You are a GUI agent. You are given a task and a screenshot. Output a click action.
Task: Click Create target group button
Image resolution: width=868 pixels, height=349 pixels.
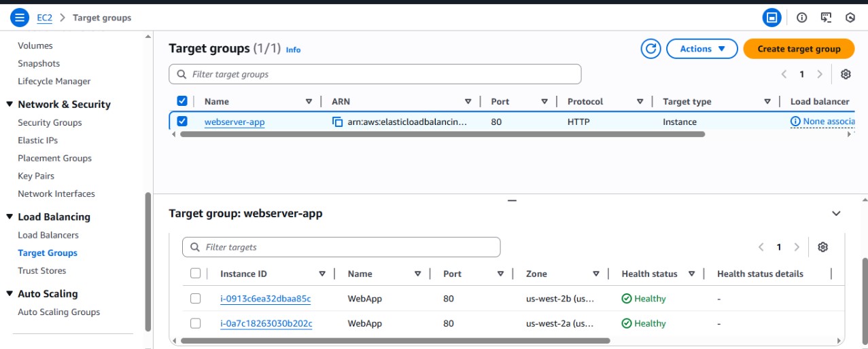coord(799,49)
